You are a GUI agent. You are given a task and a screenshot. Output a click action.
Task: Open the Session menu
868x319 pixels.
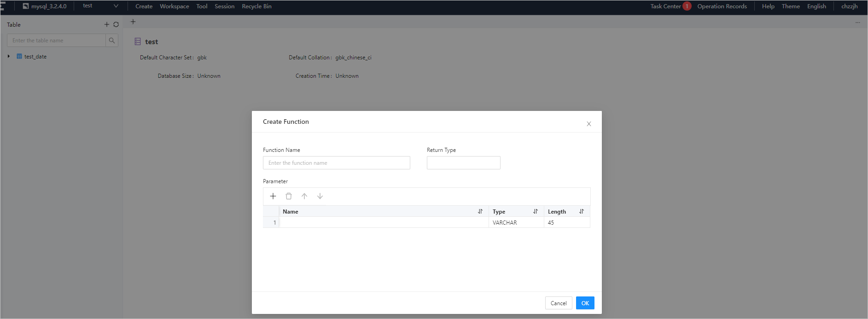click(224, 6)
